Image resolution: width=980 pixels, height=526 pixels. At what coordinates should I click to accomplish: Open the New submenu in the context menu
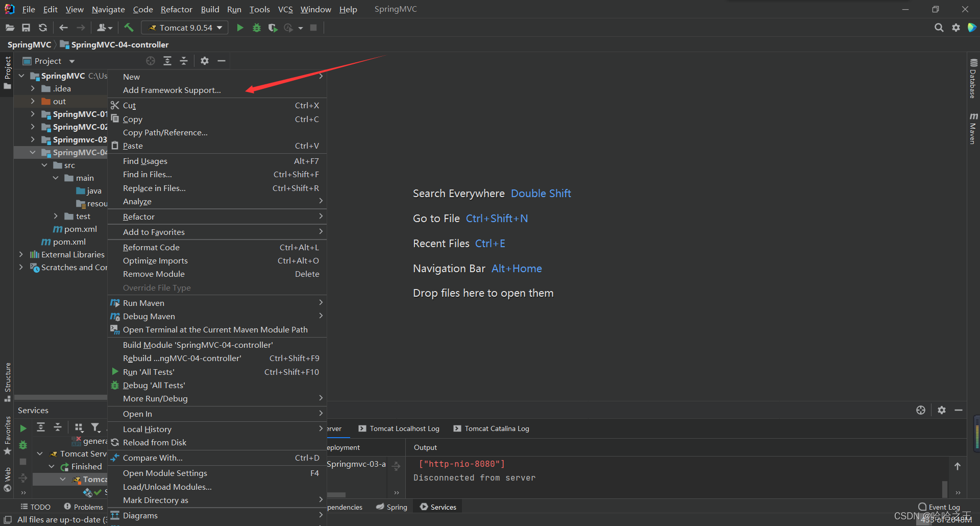pyautogui.click(x=217, y=77)
